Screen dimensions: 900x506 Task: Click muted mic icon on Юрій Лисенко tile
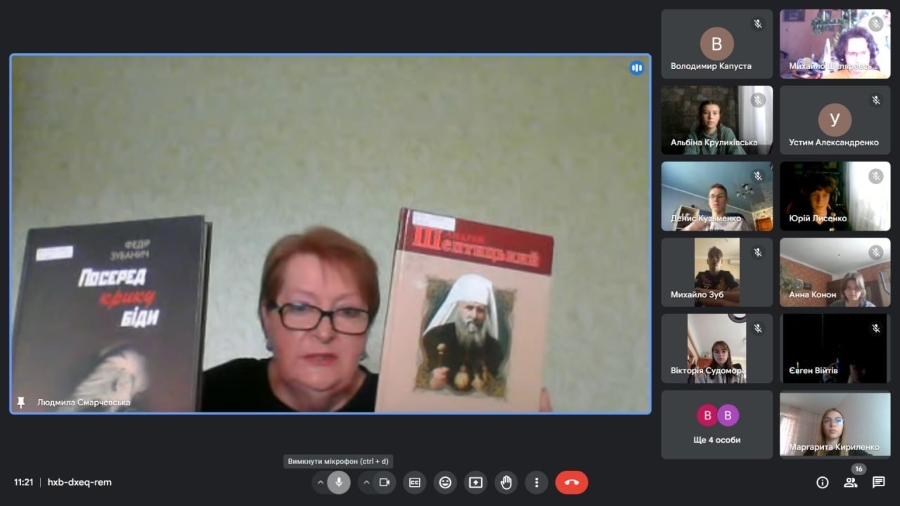pyautogui.click(x=876, y=176)
